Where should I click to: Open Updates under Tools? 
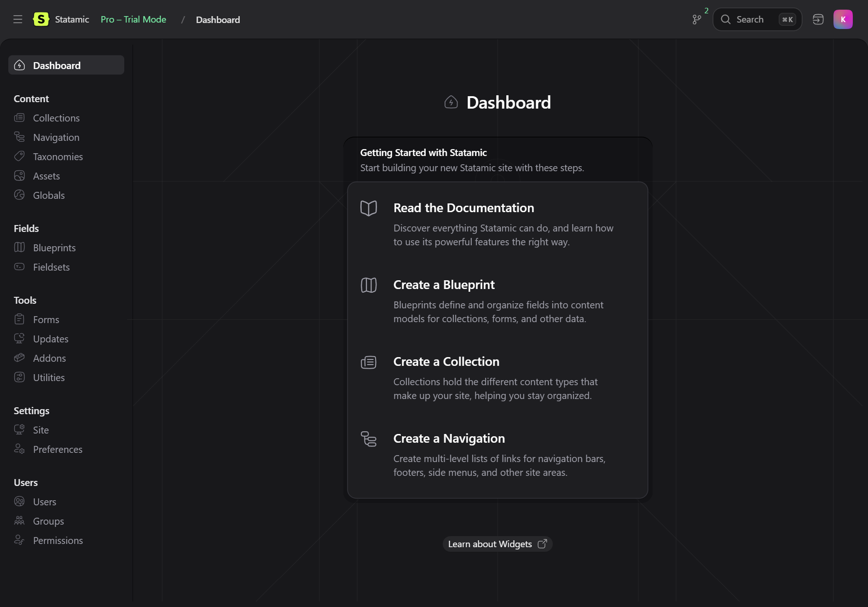(x=66, y=339)
